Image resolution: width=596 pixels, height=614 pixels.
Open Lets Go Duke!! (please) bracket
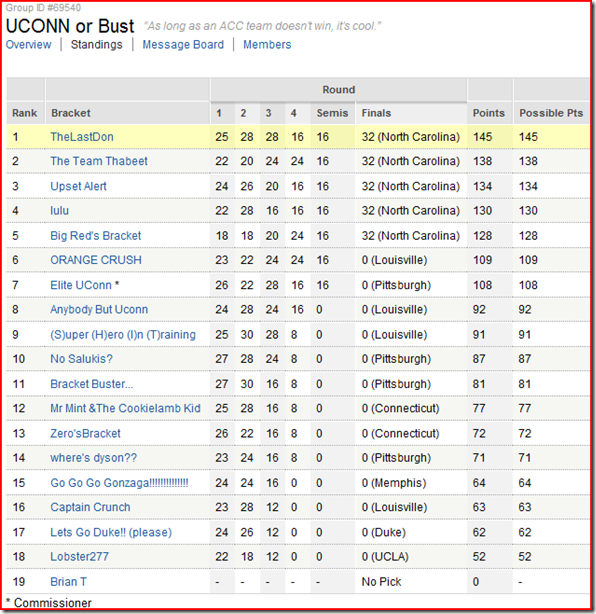111,533
